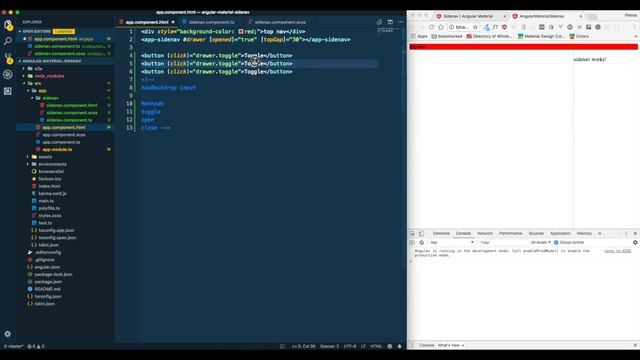Open the editor more actions ellipsis
Screen dimensions: 640x360
pyautogui.click(x=400, y=22)
